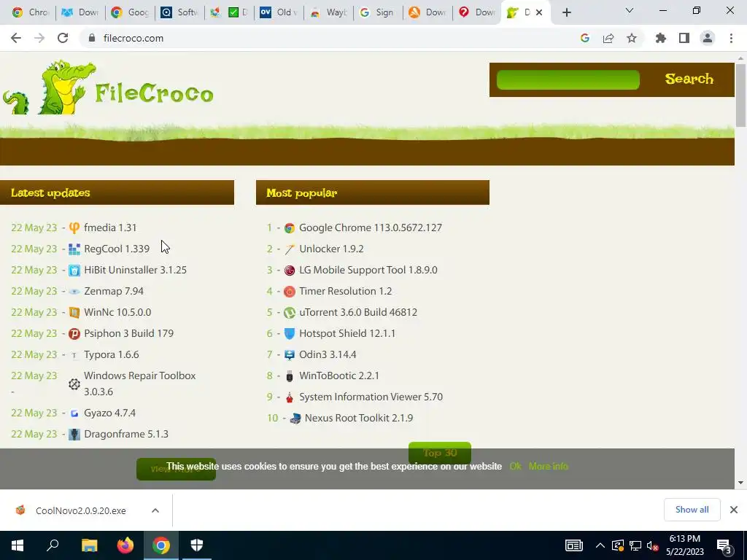Click the Nexus Root Toolkit icon
Image resolution: width=747 pixels, height=560 pixels.
(295, 418)
